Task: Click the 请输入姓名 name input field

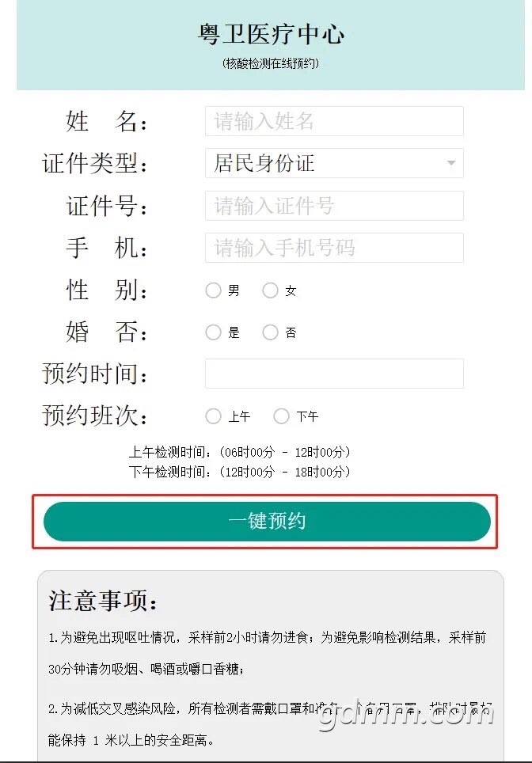Action: click(334, 121)
